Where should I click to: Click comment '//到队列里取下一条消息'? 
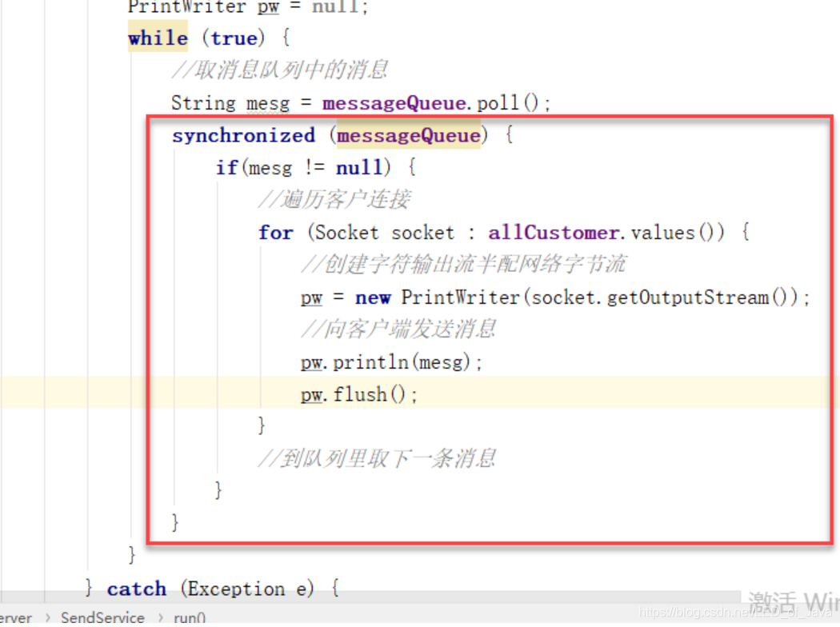(377, 459)
